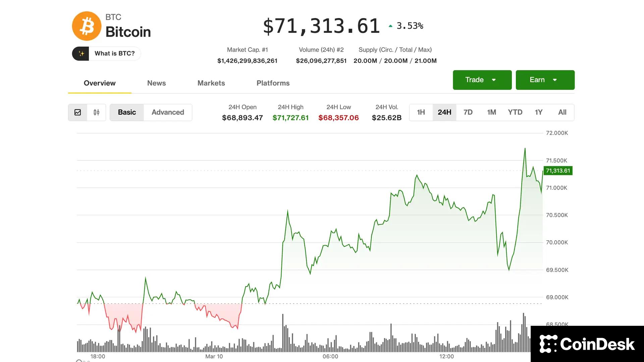This screenshot has height=362, width=644.
Task: Enable the Advanced chart mode
Action: (x=168, y=112)
